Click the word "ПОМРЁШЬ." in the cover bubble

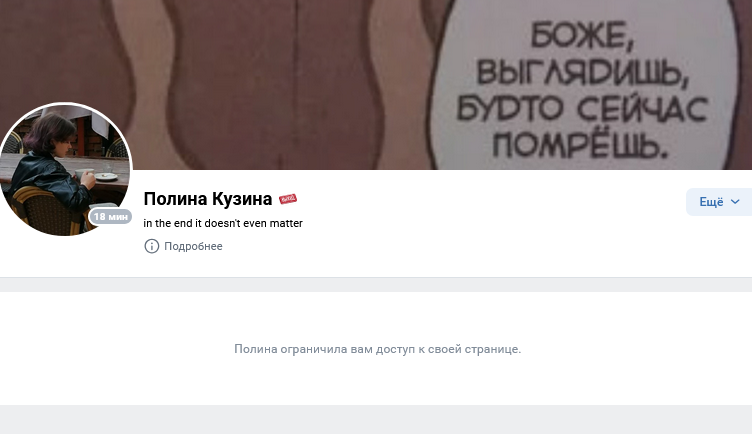[x=580, y=144]
